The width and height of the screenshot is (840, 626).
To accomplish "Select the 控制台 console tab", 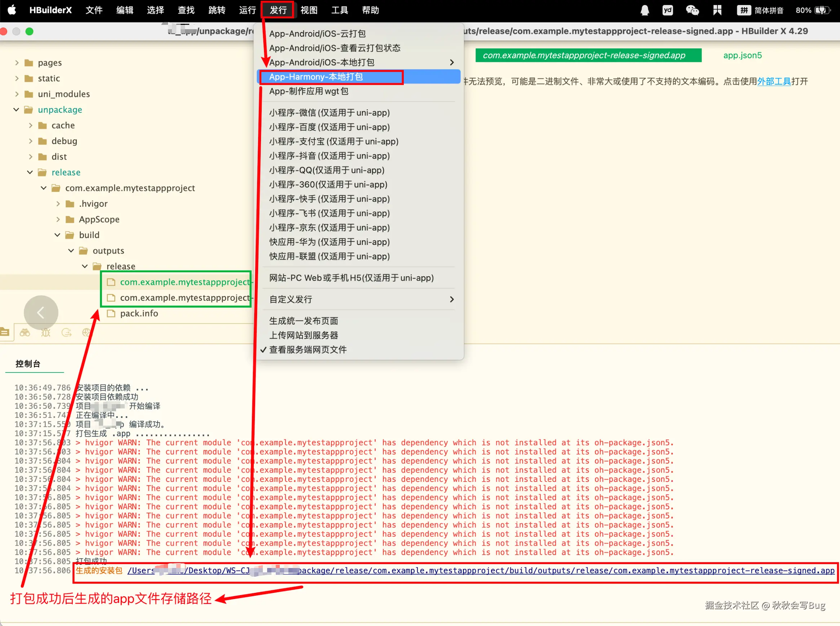I will (28, 364).
